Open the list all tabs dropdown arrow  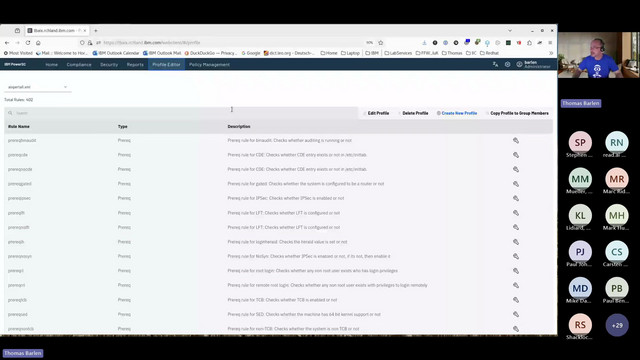(510, 31)
